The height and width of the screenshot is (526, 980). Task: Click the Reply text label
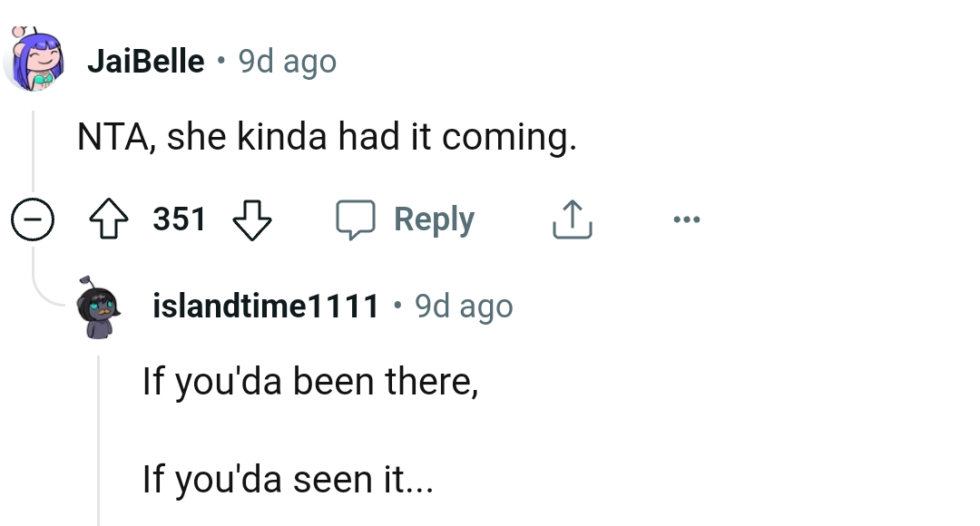(434, 220)
